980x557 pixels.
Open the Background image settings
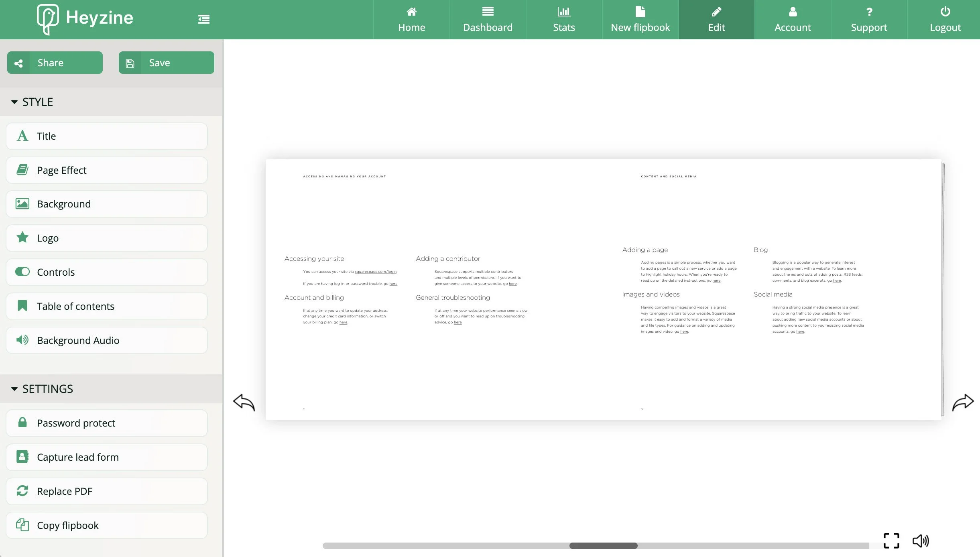coord(106,203)
